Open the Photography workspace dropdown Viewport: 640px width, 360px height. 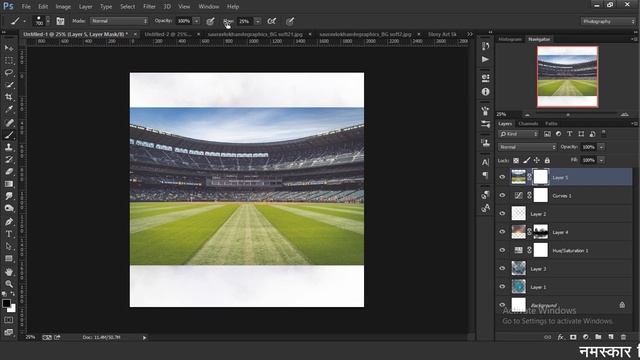(608, 21)
